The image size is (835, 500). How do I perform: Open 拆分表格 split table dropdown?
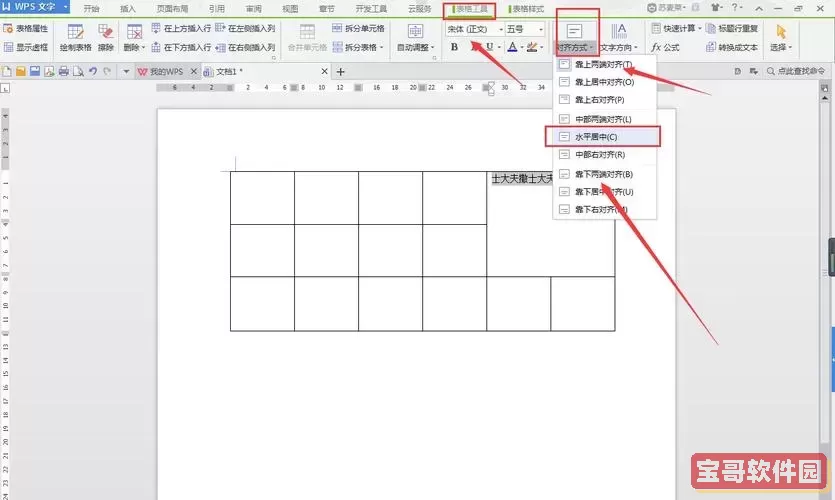(358, 47)
